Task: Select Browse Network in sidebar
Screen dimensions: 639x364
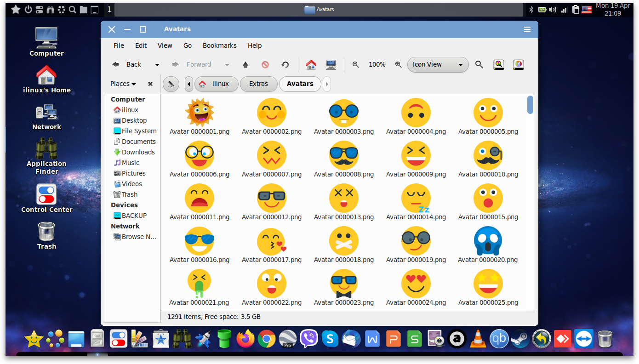Action: (135, 237)
